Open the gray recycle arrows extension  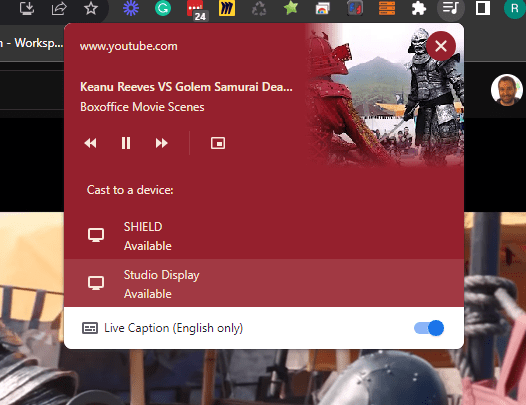[259, 8]
